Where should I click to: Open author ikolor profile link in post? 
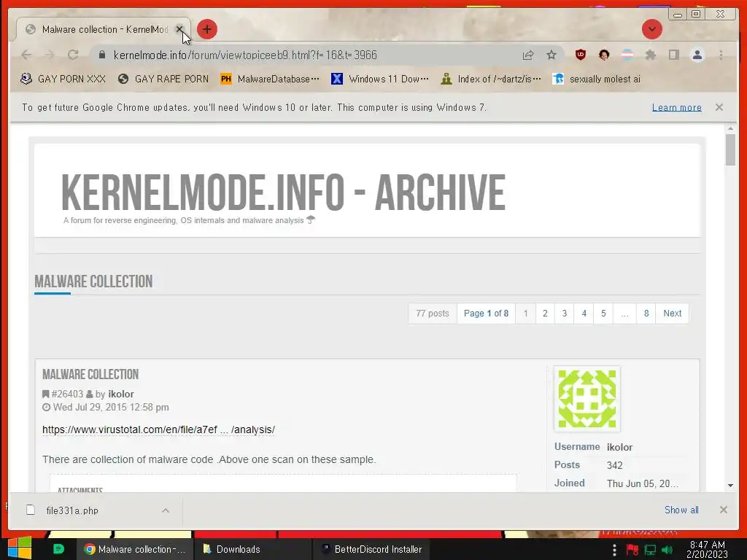pyautogui.click(x=121, y=394)
